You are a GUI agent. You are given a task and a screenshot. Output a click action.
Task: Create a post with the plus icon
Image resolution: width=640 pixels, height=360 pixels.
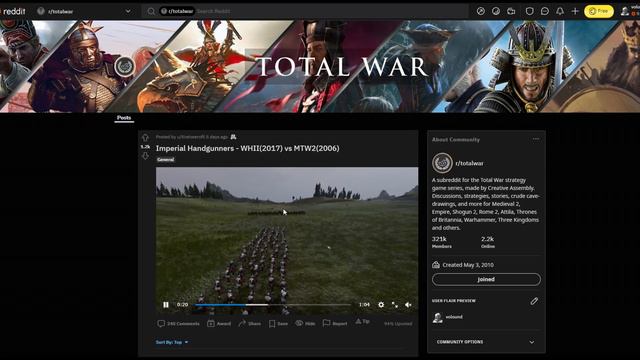click(x=575, y=11)
